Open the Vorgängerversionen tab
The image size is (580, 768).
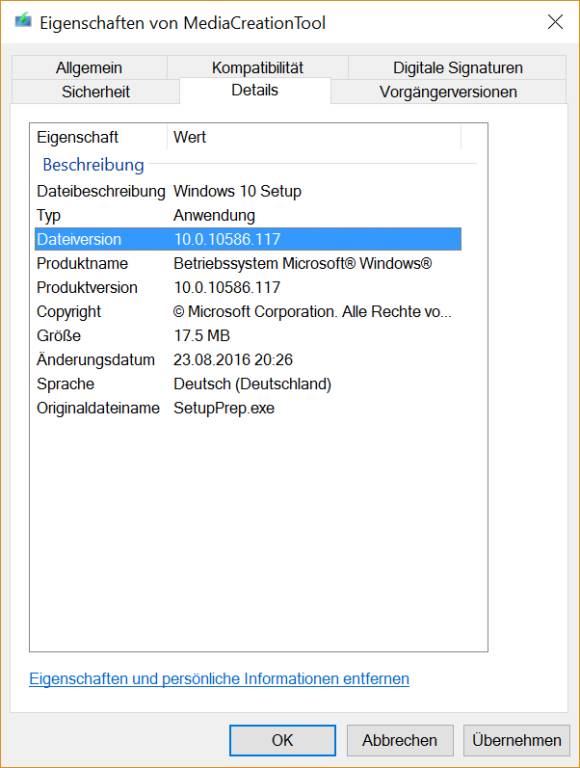[x=448, y=92]
